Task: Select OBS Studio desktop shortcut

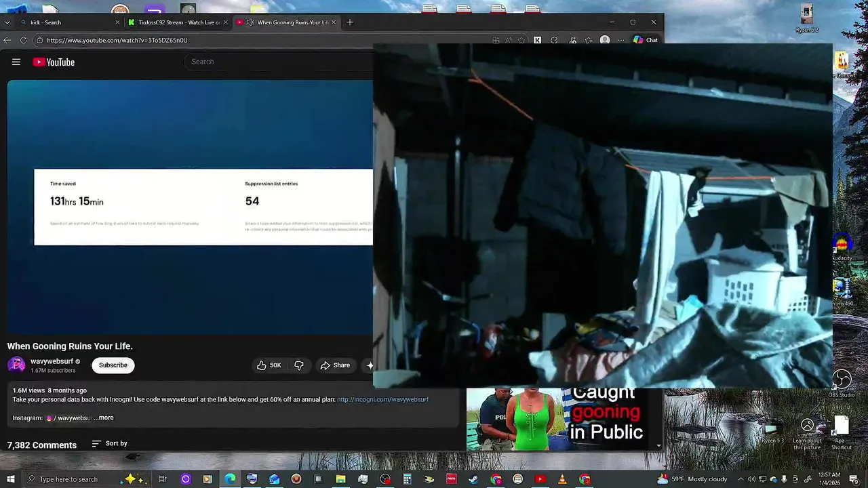Action: tap(842, 384)
